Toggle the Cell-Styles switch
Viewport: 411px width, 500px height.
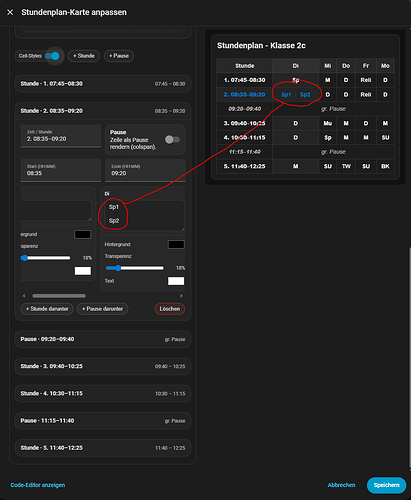coord(52,56)
